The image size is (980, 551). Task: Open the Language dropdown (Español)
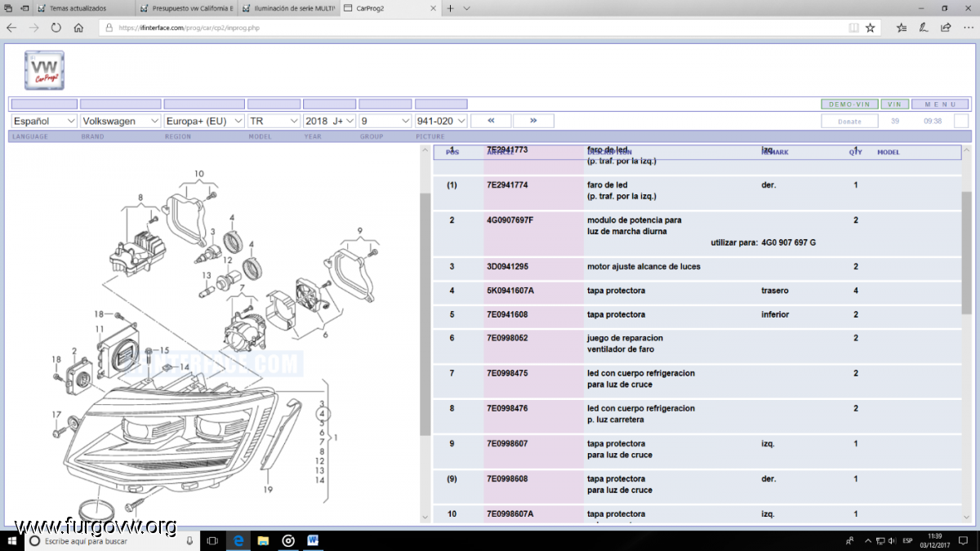pos(45,121)
